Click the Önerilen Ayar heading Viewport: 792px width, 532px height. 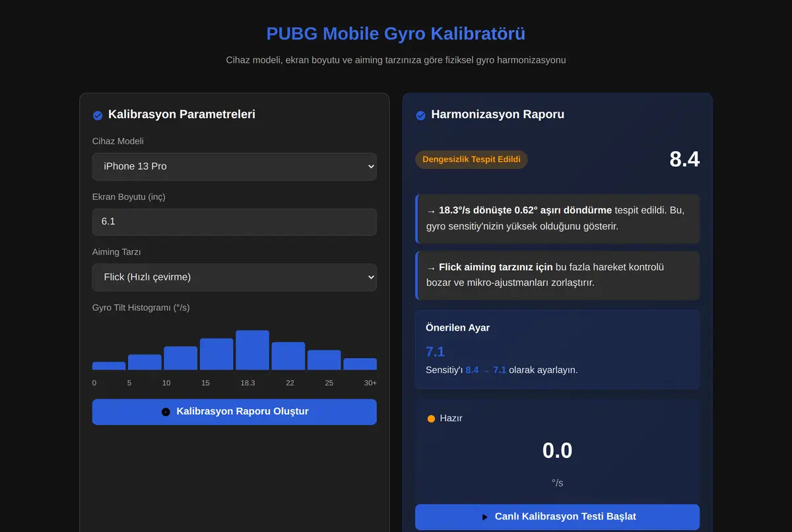(458, 327)
